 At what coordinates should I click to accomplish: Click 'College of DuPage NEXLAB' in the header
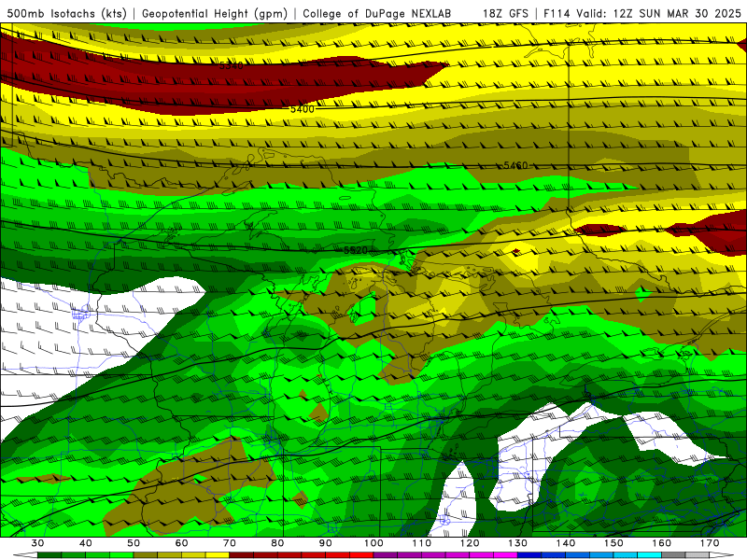pyautogui.click(x=377, y=13)
